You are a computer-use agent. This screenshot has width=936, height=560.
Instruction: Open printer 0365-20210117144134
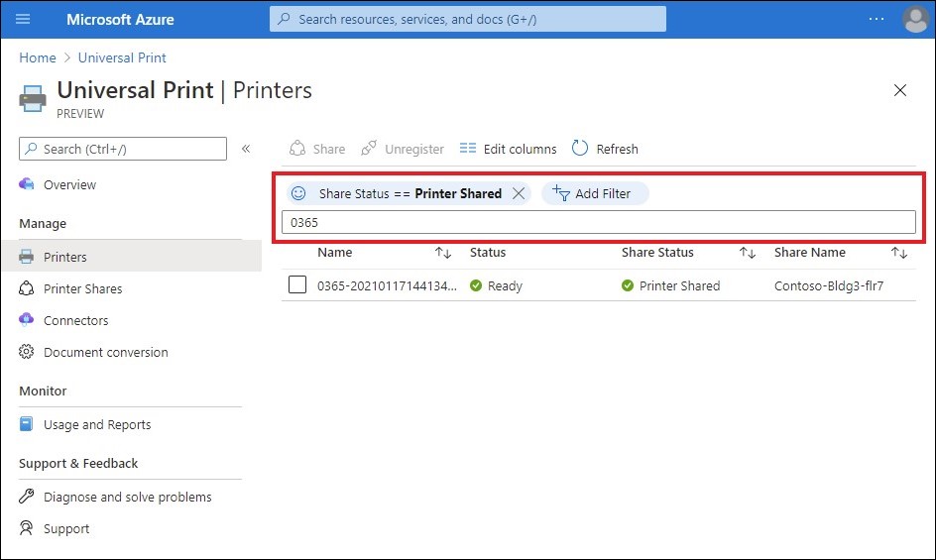(387, 286)
